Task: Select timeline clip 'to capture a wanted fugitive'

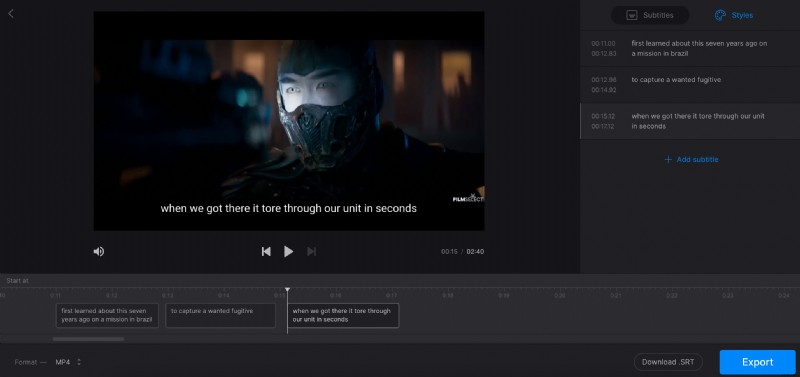Action: 220,315
